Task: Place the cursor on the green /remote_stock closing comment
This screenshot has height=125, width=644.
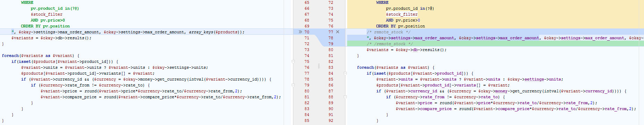Action: pyautogui.click(x=390, y=44)
